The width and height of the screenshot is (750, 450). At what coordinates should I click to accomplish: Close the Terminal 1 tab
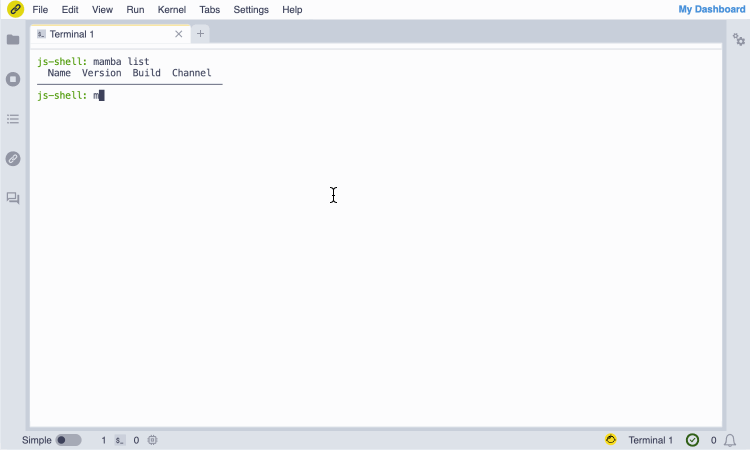coord(178,34)
